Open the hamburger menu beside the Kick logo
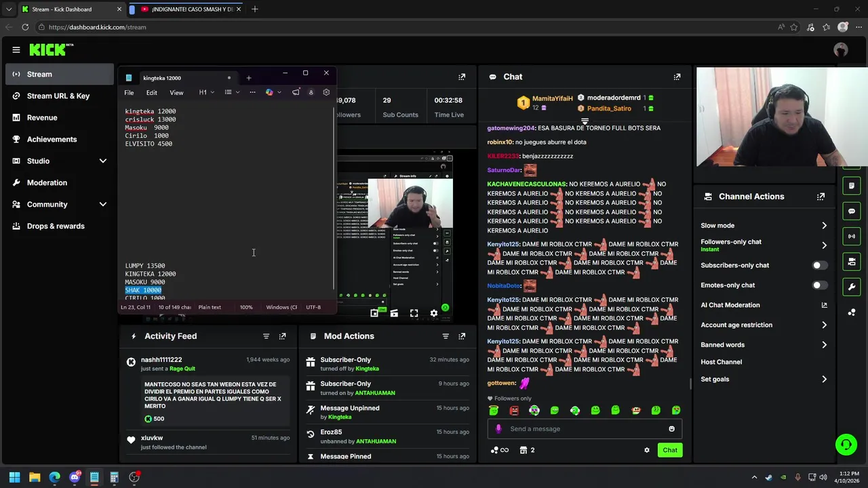Screen dimensions: 868x488 pyautogui.click(x=16, y=49)
